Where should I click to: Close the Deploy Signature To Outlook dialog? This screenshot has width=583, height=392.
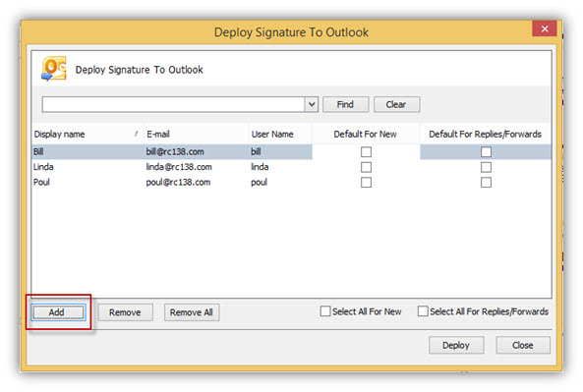tap(544, 28)
